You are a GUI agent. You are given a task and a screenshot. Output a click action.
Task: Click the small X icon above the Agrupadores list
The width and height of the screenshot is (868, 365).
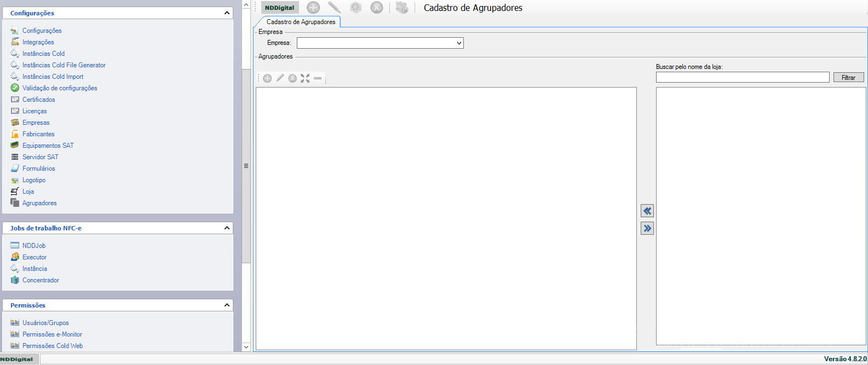[x=292, y=78]
